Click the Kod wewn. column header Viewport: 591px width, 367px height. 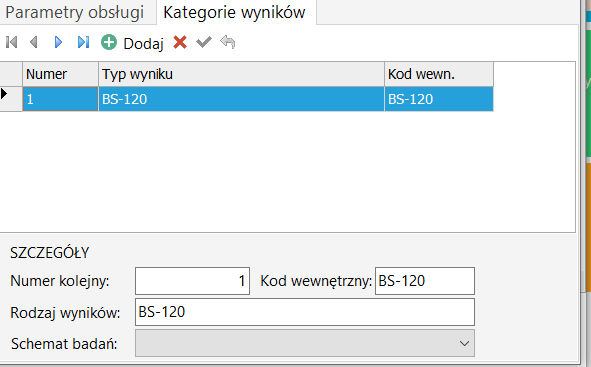(x=439, y=74)
